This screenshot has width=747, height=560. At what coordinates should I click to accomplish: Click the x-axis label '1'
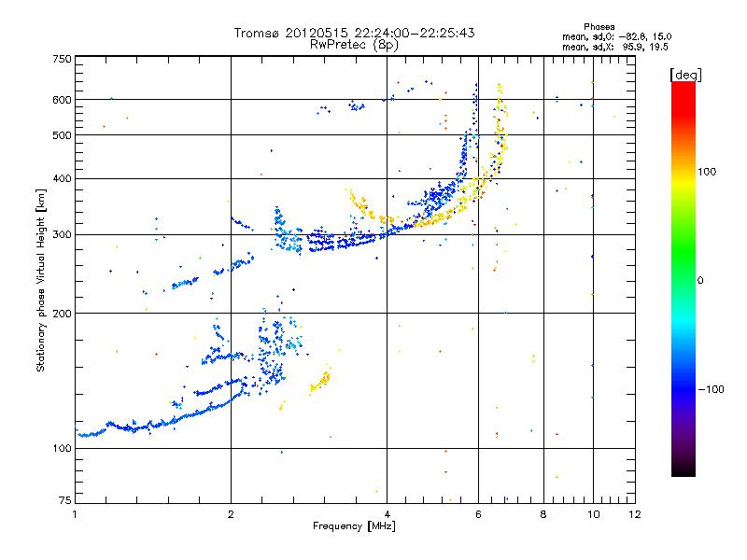coord(75,514)
